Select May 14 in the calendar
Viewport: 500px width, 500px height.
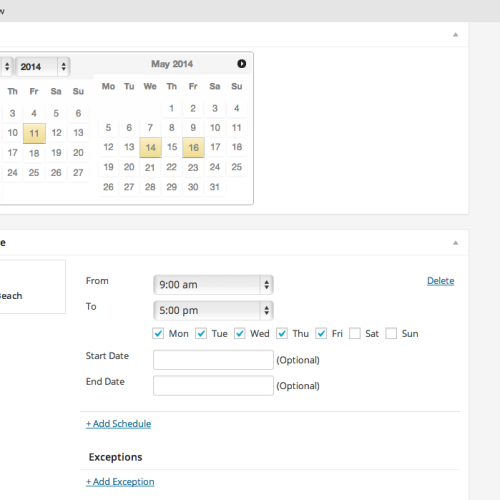(x=151, y=147)
